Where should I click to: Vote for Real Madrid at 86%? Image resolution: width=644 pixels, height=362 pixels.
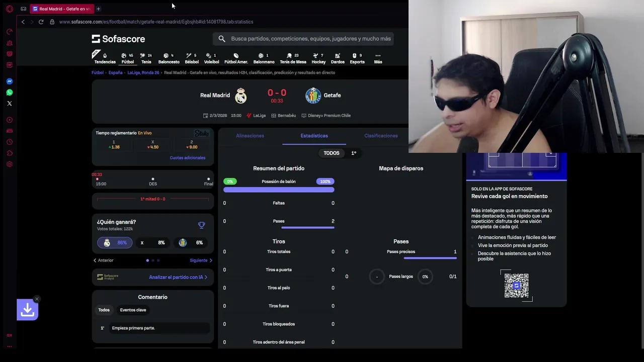point(115,242)
